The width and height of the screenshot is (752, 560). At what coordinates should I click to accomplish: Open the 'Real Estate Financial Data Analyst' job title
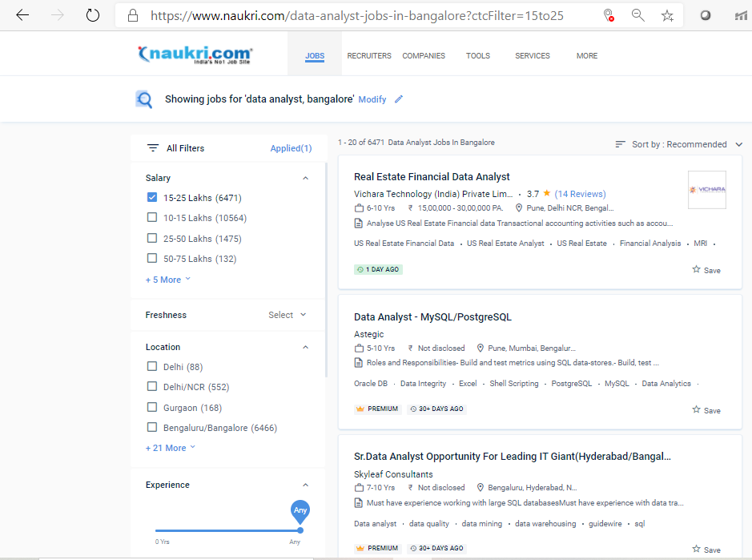point(432,176)
